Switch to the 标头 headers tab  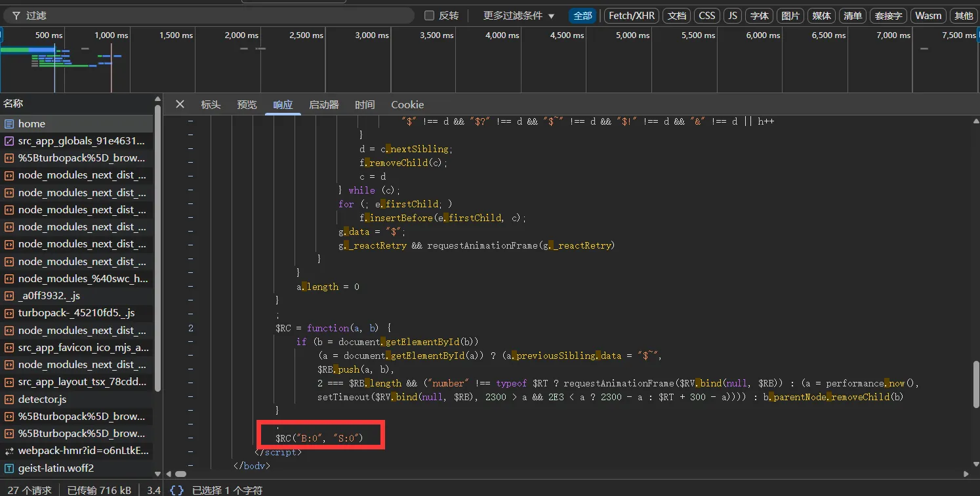(x=211, y=105)
